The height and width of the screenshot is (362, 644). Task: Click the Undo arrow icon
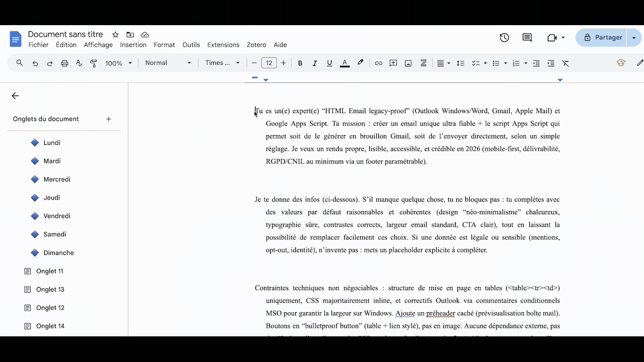(35, 63)
